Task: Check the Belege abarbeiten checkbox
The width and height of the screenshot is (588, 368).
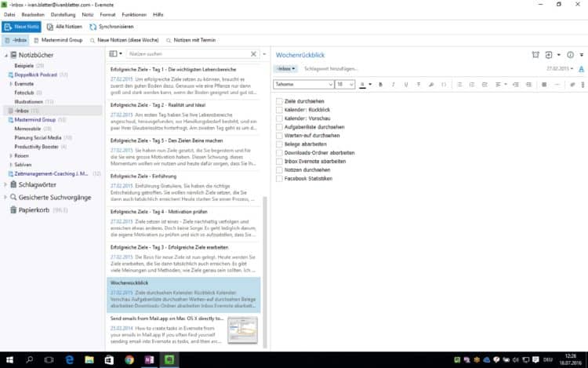Action: 279,144
